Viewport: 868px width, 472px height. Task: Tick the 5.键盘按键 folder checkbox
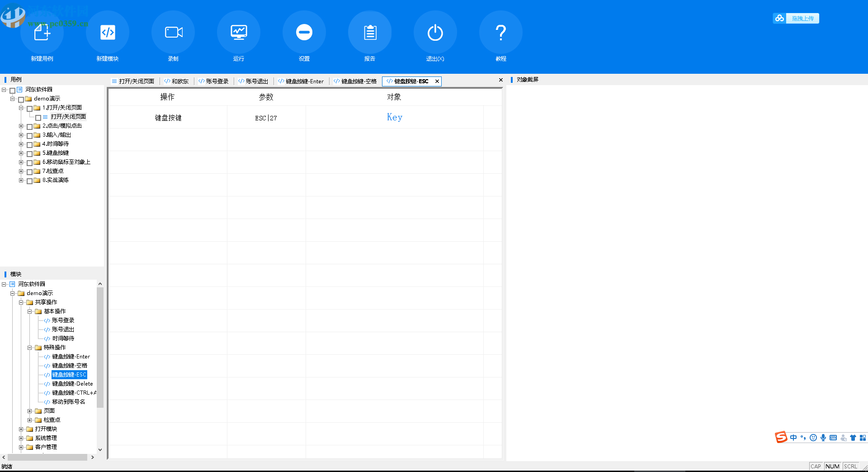tap(29, 153)
